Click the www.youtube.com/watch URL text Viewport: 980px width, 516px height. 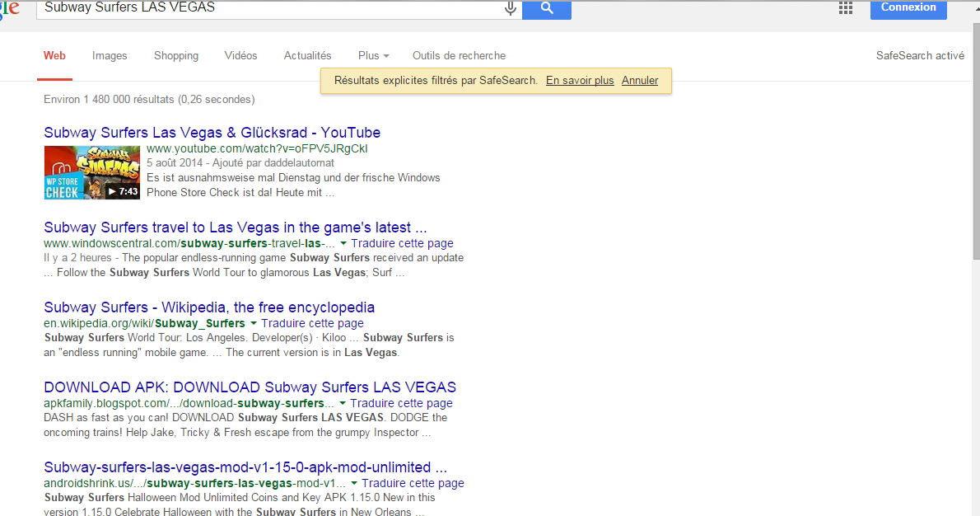pyautogui.click(x=257, y=149)
